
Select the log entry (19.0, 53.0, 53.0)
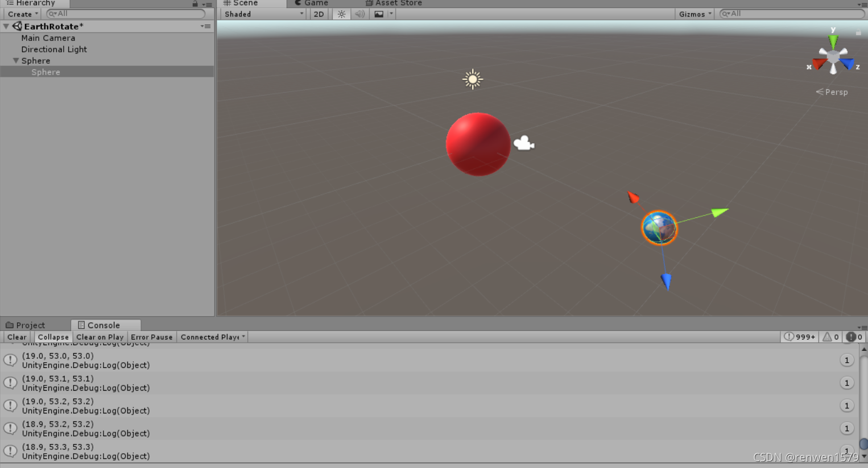pos(429,361)
